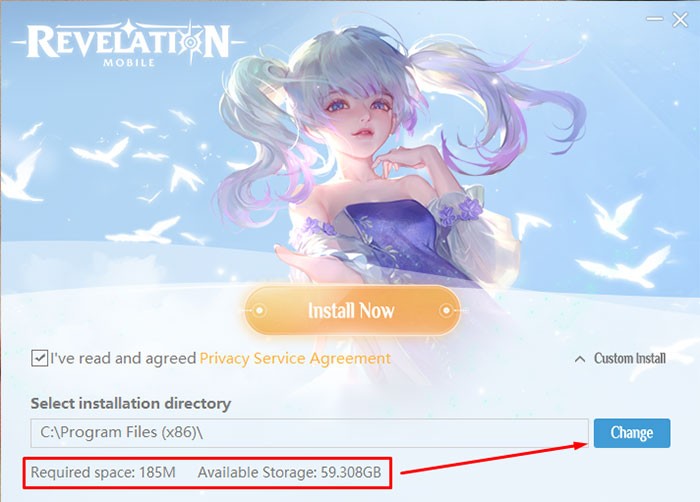Click the MOBILE subtitle under the logo
Image resolution: width=700 pixels, height=502 pixels.
click(129, 63)
